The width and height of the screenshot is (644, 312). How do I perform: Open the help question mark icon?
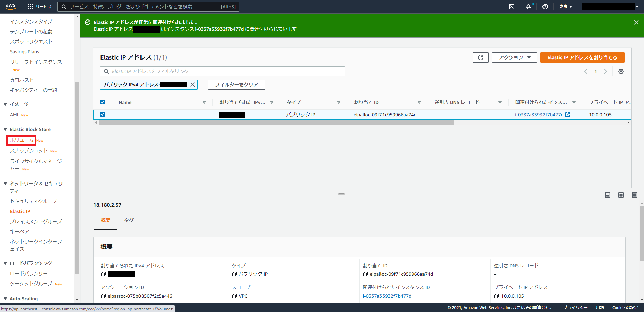[x=545, y=7]
